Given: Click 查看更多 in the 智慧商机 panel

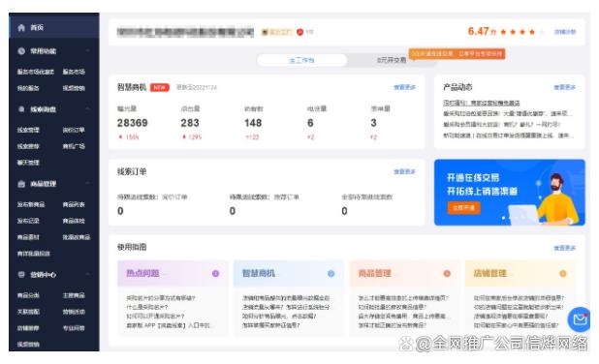Looking at the screenshot, I should coord(404,87).
